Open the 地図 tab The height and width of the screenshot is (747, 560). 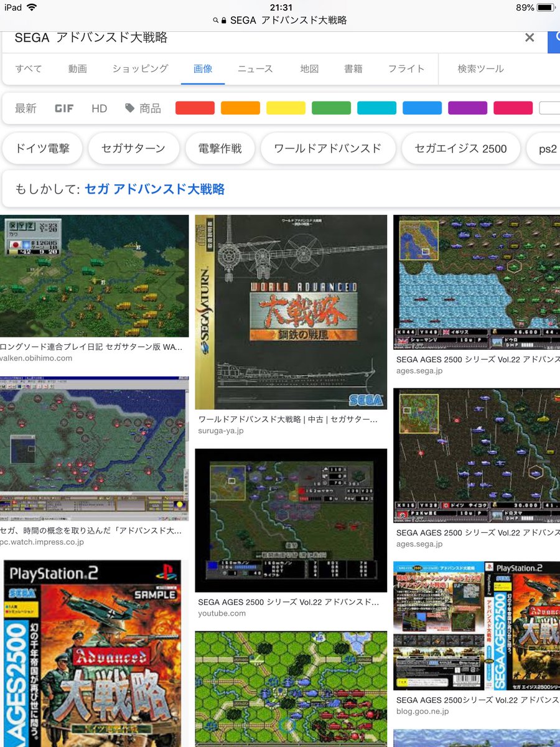coord(309,68)
